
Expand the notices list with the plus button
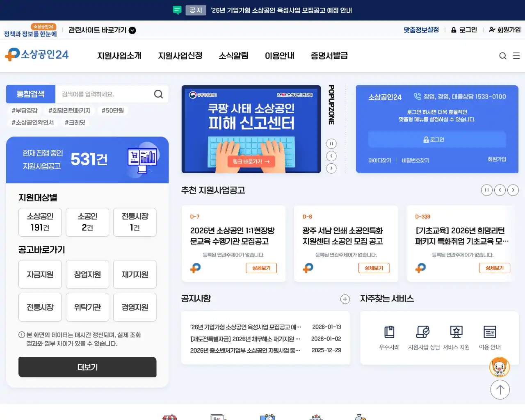(345, 299)
